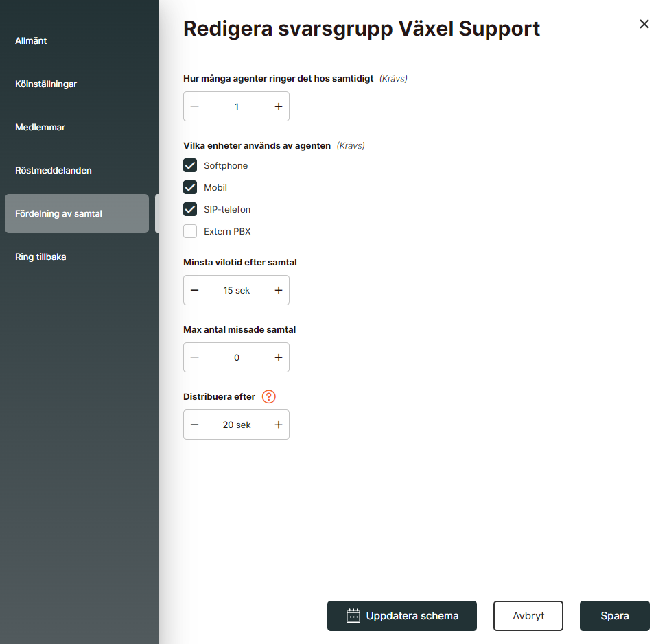Select Fördelning av samtal in sidebar
This screenshot has height=644, width=656.
click(x=77, y=214)
